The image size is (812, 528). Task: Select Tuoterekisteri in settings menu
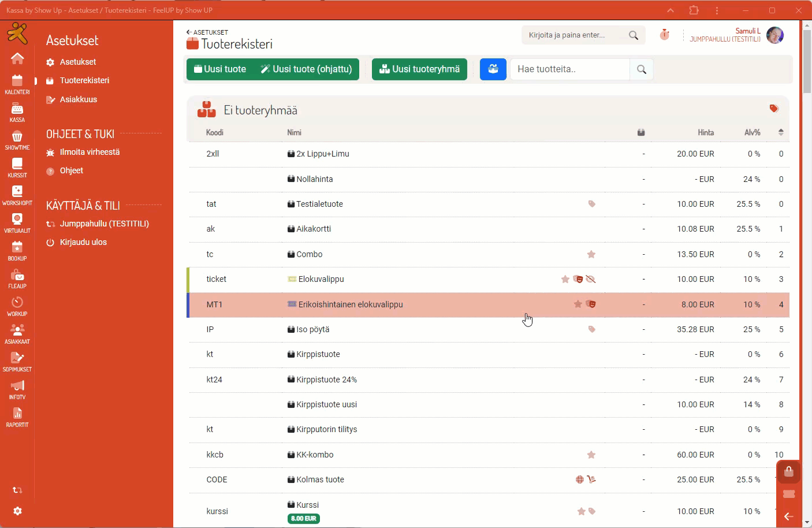tap(84, 81)
